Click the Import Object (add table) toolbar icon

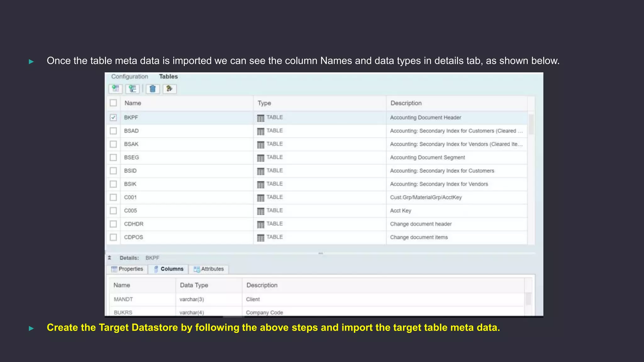pyautogui.click(x=115, y=89)
